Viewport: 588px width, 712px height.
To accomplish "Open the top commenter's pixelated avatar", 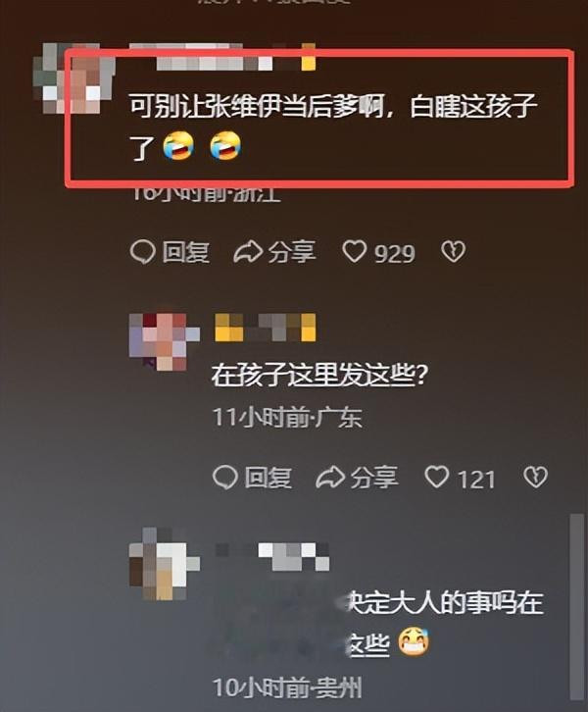I will click(x=73, y=78).
